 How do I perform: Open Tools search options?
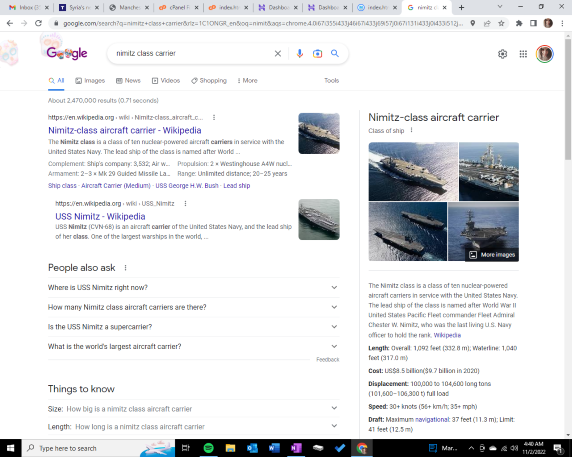(332, 81)
